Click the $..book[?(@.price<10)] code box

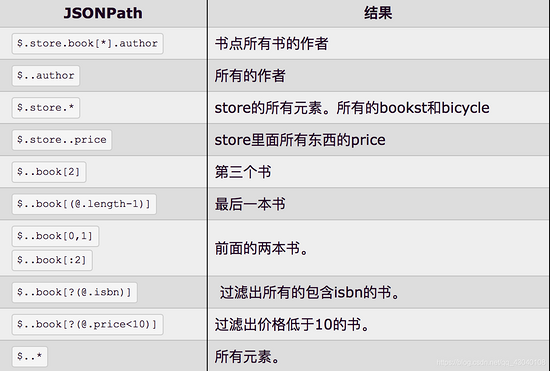click(x=87, y=324)
